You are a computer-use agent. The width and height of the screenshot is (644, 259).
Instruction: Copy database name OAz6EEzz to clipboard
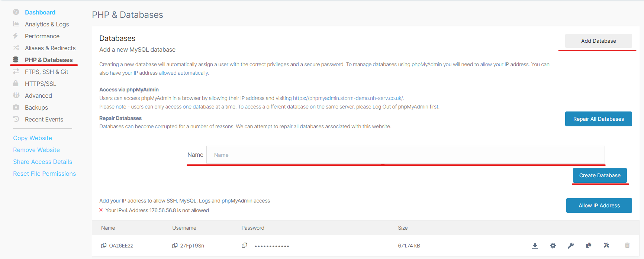[104, 246]
